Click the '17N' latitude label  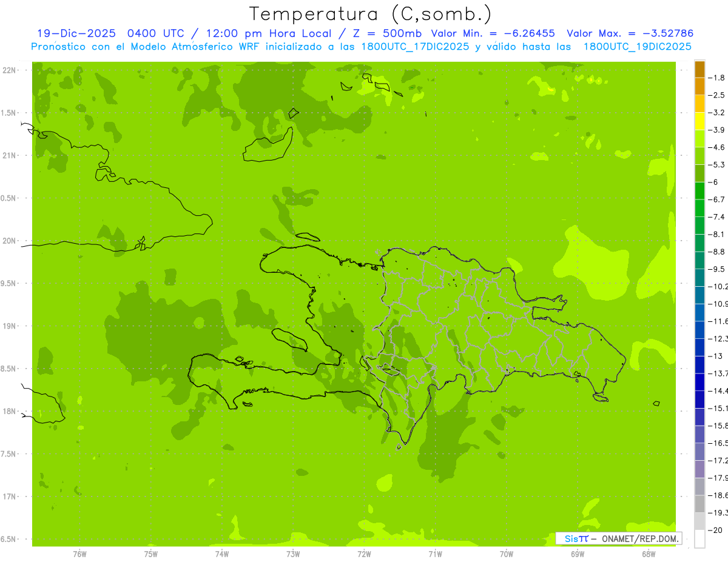pos(10,497)
